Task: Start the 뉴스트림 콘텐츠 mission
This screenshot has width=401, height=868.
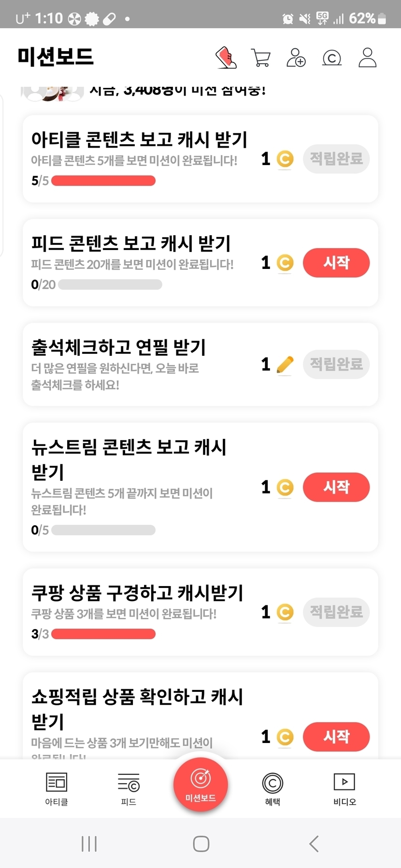Action: tap(336, 487)
